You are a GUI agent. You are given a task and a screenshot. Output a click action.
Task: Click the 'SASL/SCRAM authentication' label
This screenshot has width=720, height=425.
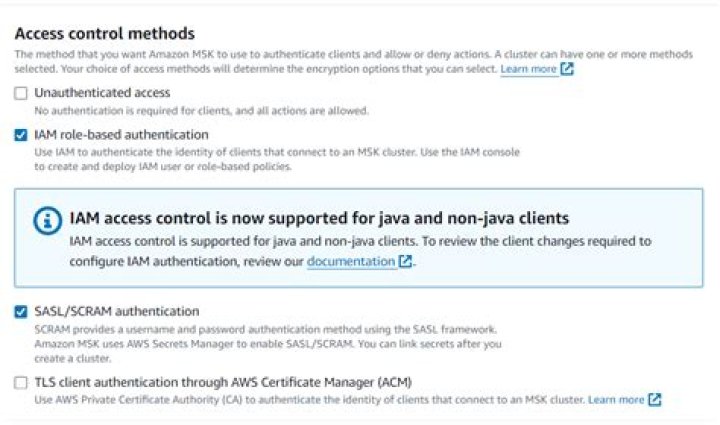click(x=117, y=311)
